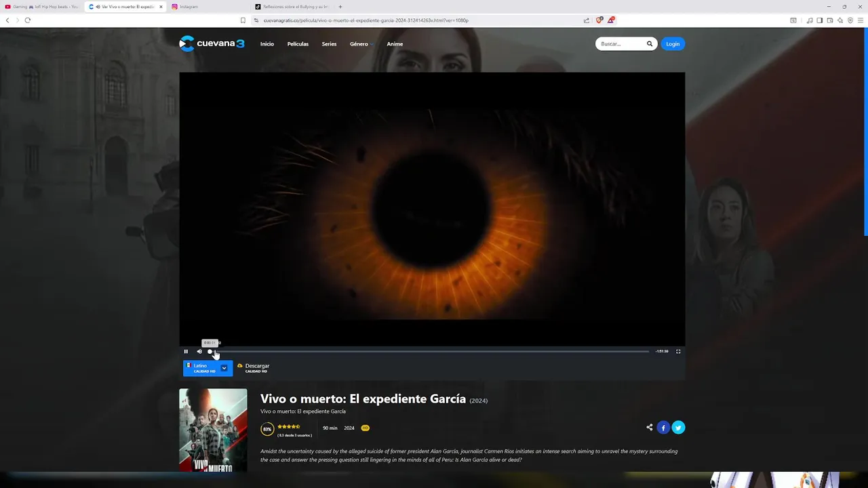Screen dimensions: 868x488
Task: Click the Login button
Action: click(673, 44)
